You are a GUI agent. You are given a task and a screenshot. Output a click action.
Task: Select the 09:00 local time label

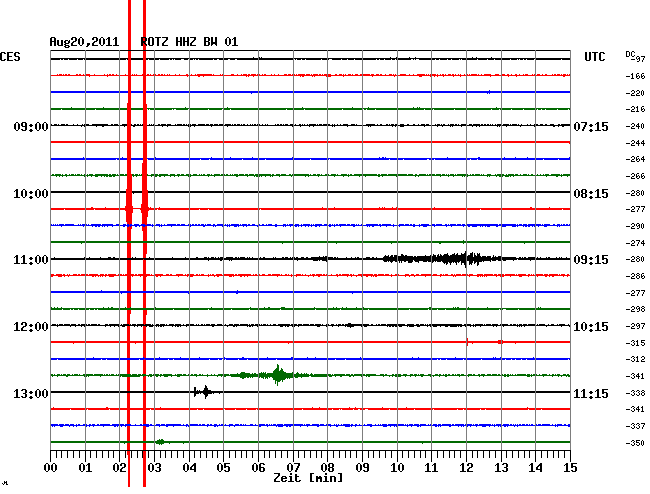[x=31, y=126]
